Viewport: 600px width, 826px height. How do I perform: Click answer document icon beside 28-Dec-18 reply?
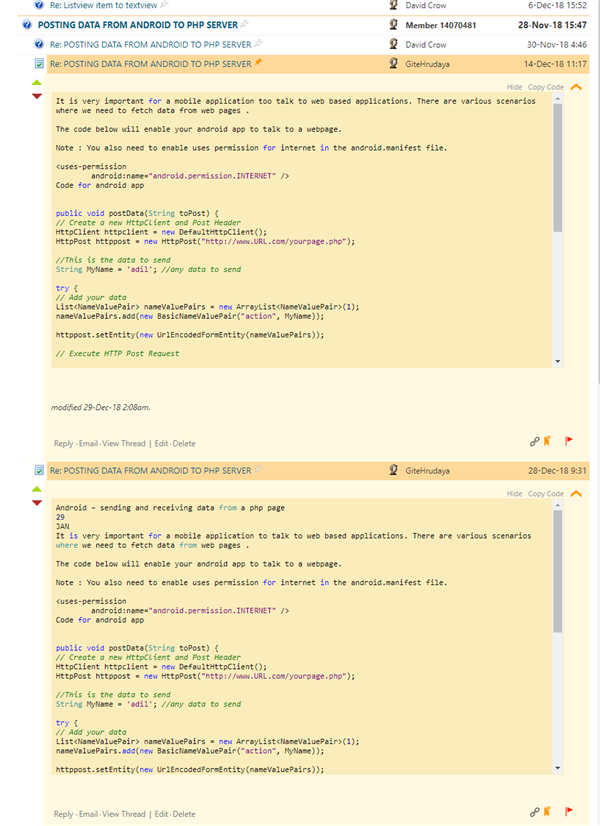tap(39, 470)
